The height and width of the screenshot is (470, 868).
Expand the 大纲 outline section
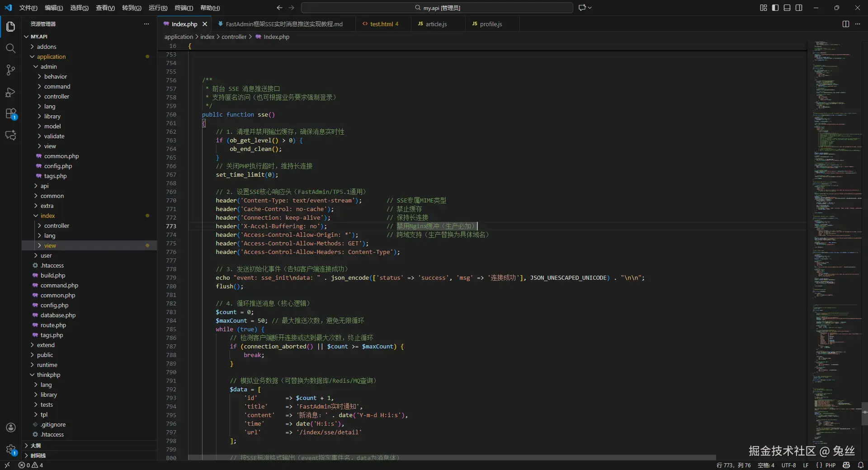point(36,446)
